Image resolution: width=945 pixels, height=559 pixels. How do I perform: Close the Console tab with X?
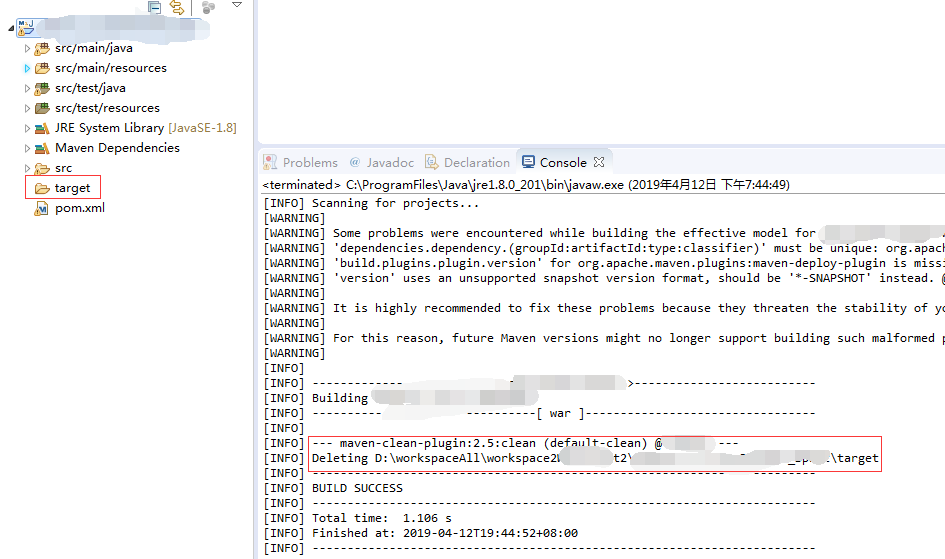599,162
